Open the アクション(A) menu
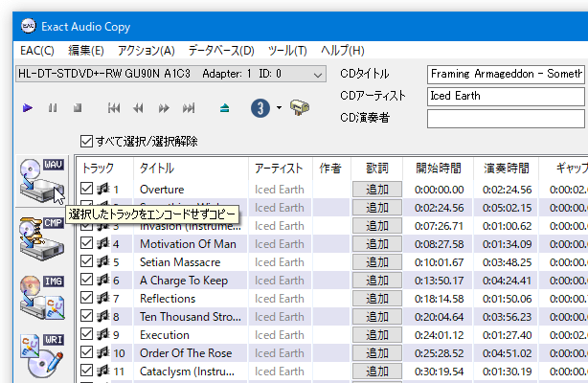Image resolution: width=588 pixels, height=383 pixels. tap(146, 50)
